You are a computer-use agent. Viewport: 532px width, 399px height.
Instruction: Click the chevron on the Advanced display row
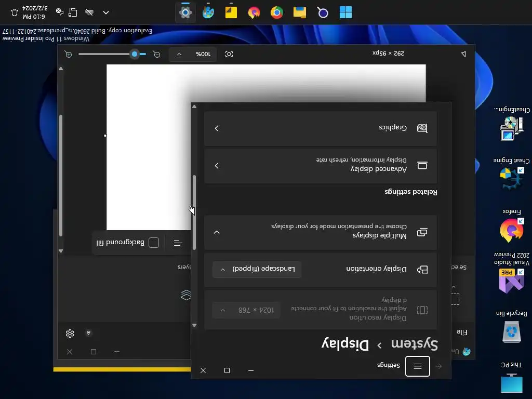click(217, 166)
